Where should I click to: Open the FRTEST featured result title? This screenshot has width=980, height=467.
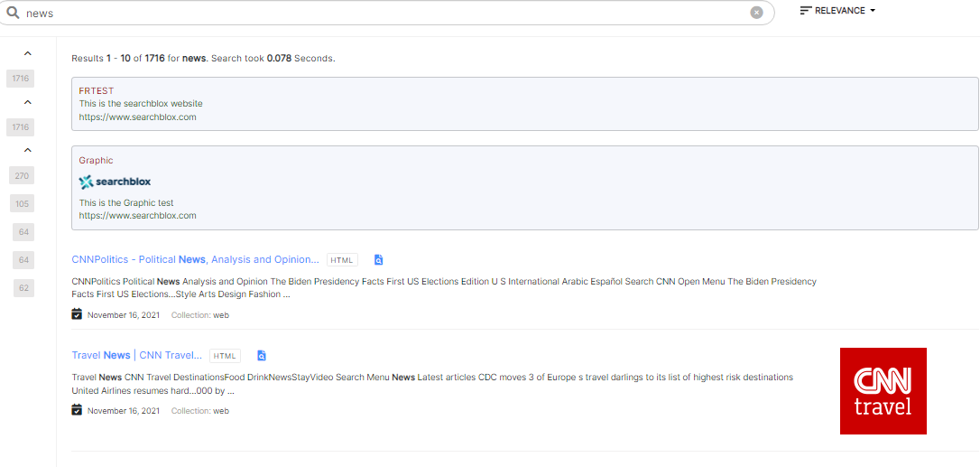[x=97, y=90]
